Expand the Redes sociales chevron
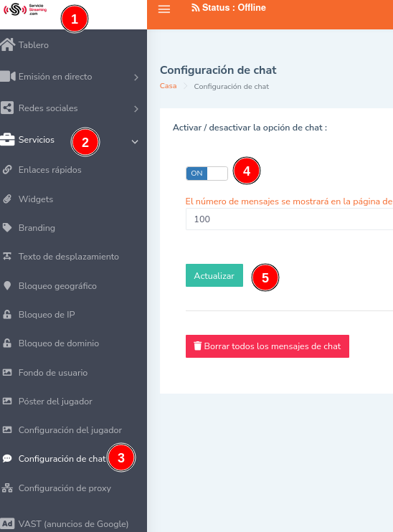The height and width of the screenshot is (532, 393). click(x=136, y=109)
